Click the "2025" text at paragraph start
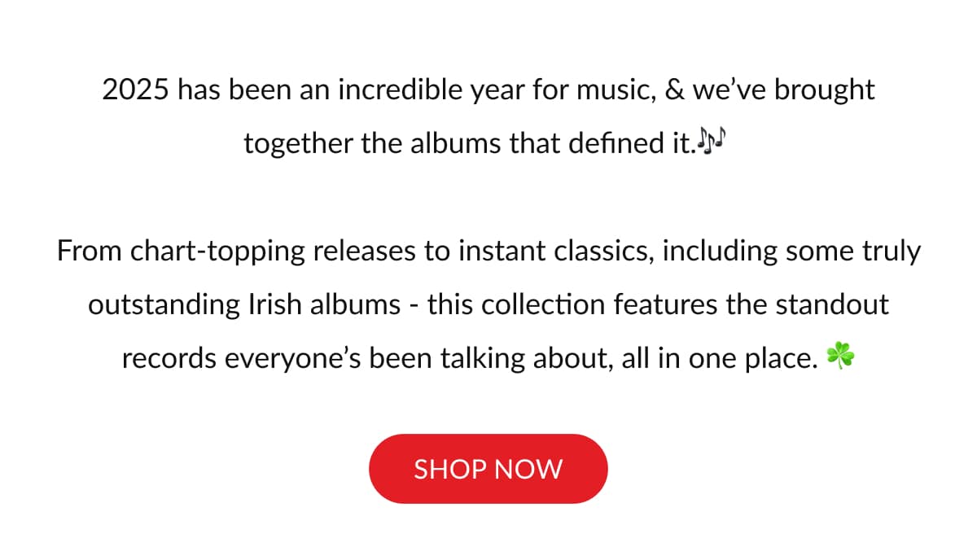This screenshot has width=977, height=560. pos(136,90)
